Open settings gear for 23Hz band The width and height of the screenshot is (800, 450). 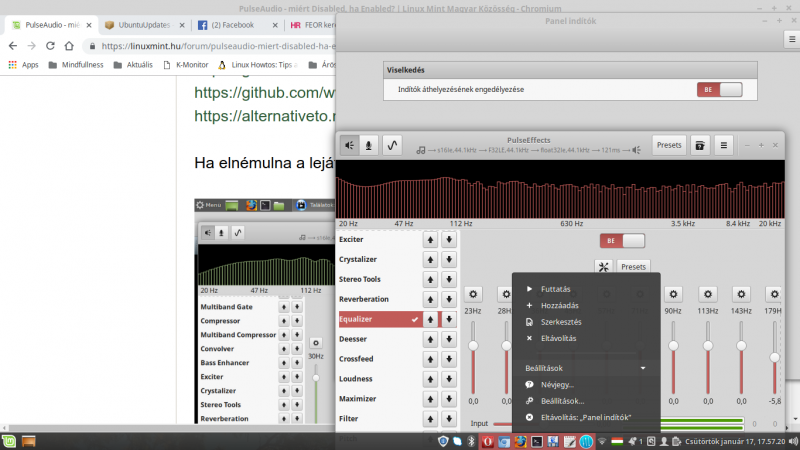(473, 294)
